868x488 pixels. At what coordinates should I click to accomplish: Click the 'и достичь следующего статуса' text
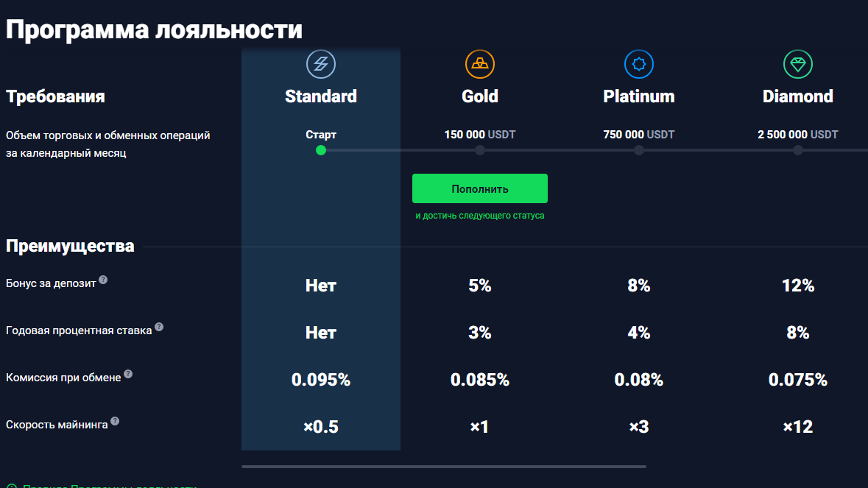479,216
